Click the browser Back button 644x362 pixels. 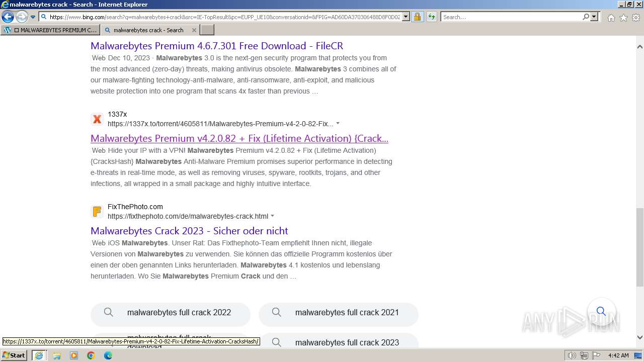8,17
